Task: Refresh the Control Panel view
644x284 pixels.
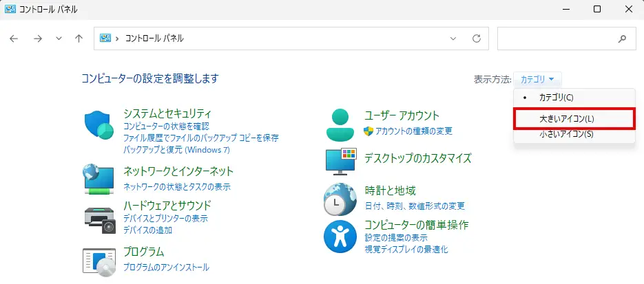Action: pos(477,39)
